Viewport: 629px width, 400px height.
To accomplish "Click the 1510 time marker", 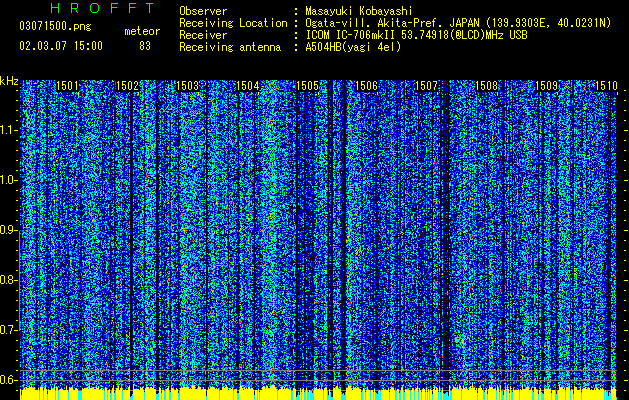I will (x=606, y=86).
